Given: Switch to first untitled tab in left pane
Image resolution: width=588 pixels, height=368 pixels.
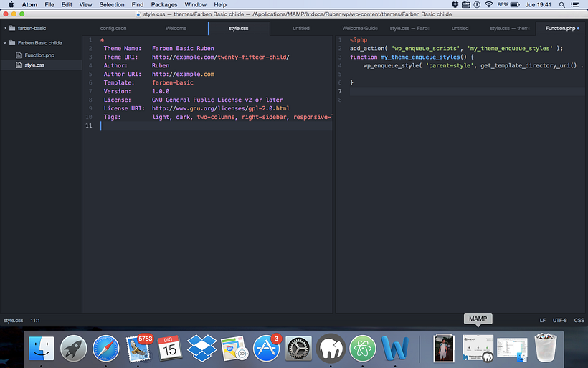Looking at the screenshot, I should click(301, 28).
